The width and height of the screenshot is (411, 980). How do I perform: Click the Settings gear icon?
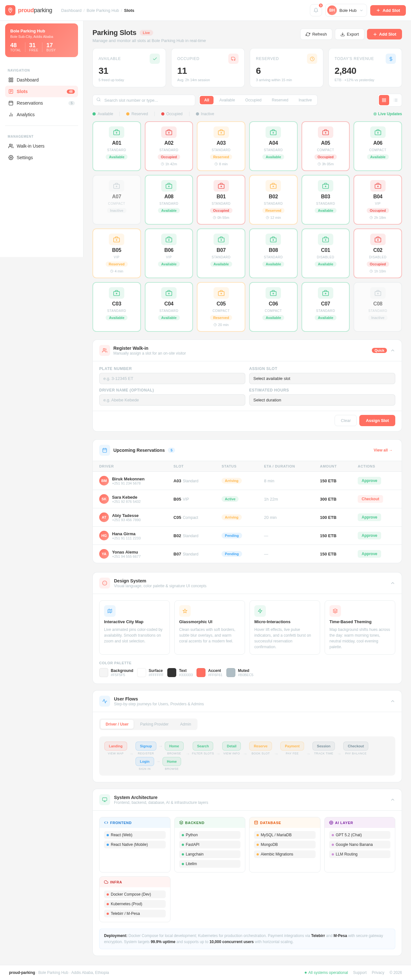[x=11, y=158]
